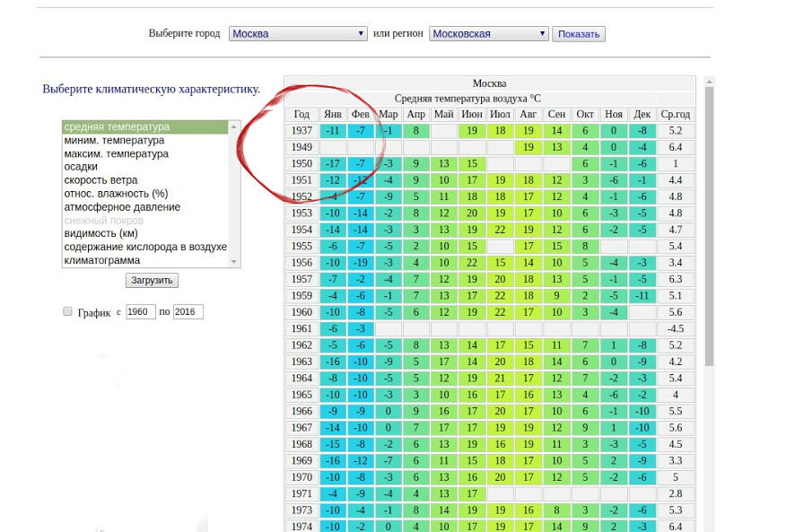
Task: Click the table's vertical scrollbar thumb
Action: pos(709,226)
